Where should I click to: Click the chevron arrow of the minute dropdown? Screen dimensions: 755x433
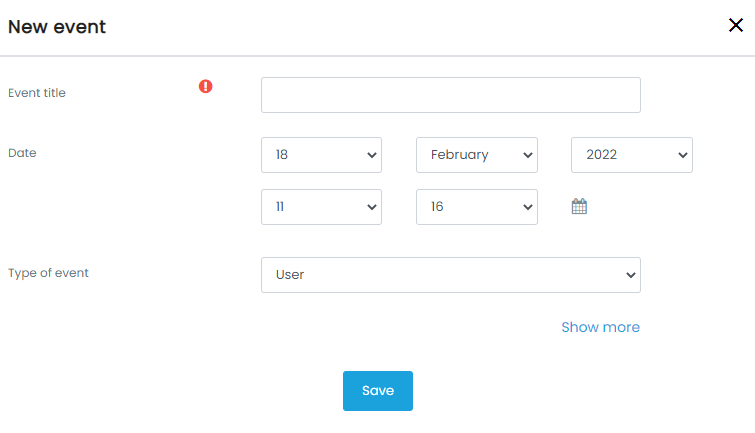point(527,207)
